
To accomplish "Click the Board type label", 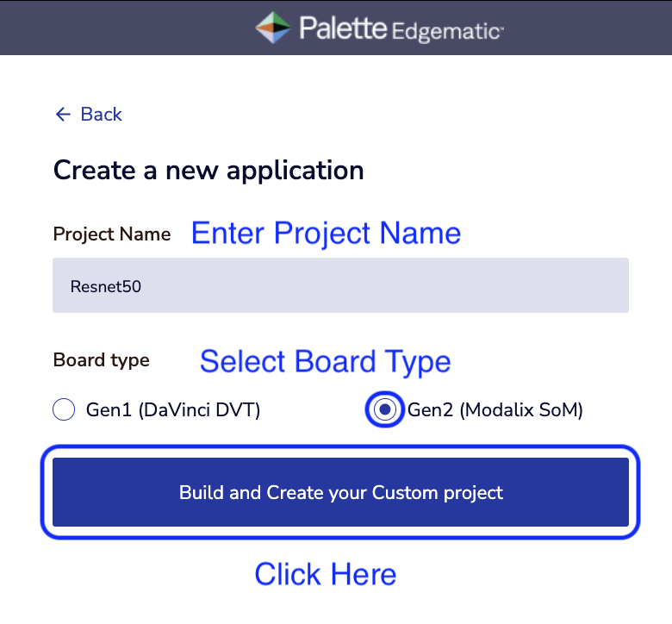I will [102, 360].
